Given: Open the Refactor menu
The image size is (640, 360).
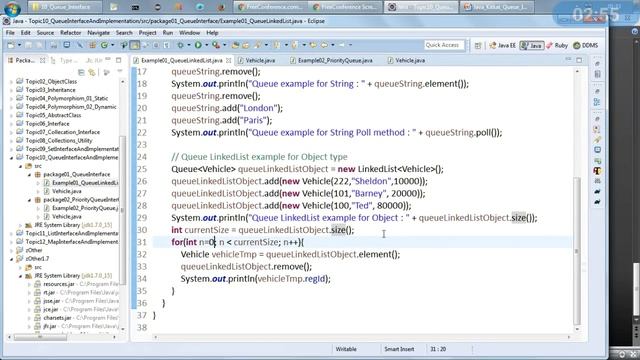Looking at the screenshot, I should pyautogui.click(x=71, y=33).
